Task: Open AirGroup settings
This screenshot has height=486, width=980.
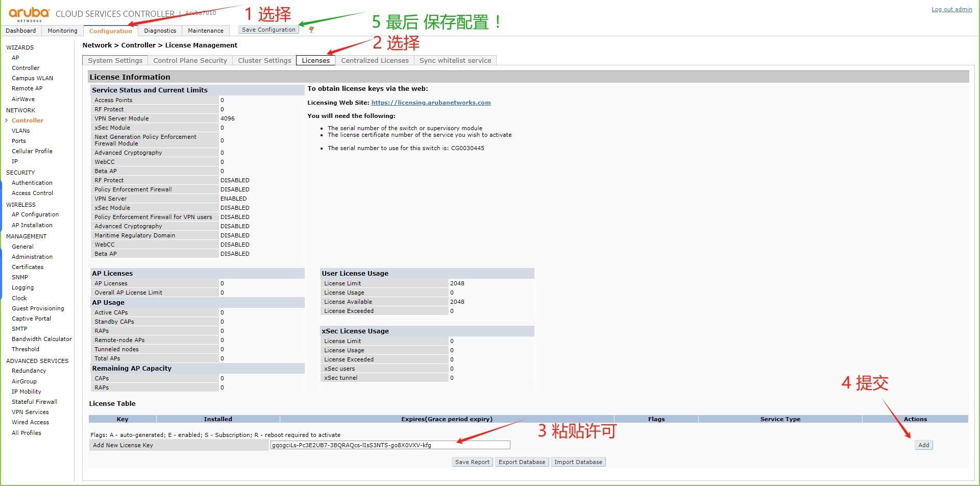Action: pyautogui.click(x=24, y=381)
